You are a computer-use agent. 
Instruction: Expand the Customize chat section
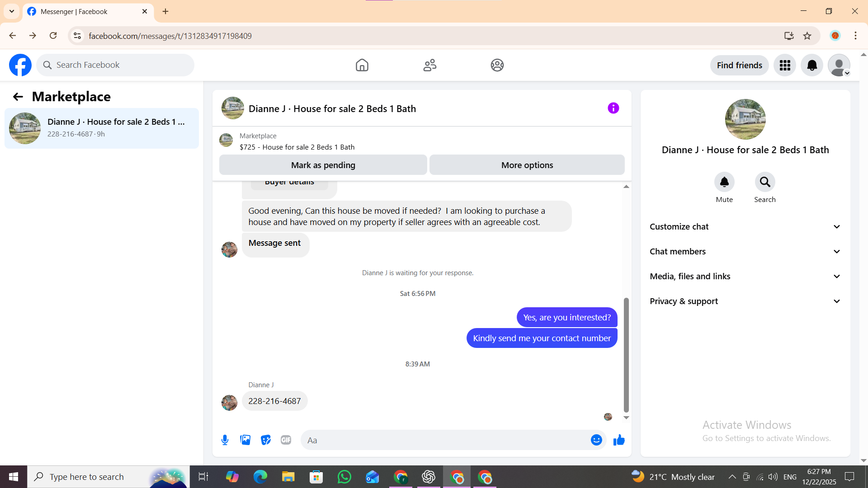[x=745, y=226]
